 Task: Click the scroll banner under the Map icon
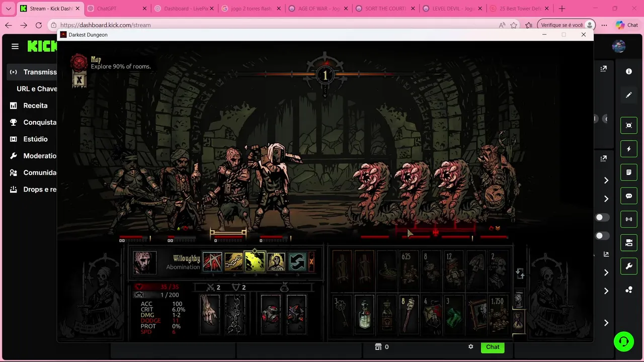[79, 79]
